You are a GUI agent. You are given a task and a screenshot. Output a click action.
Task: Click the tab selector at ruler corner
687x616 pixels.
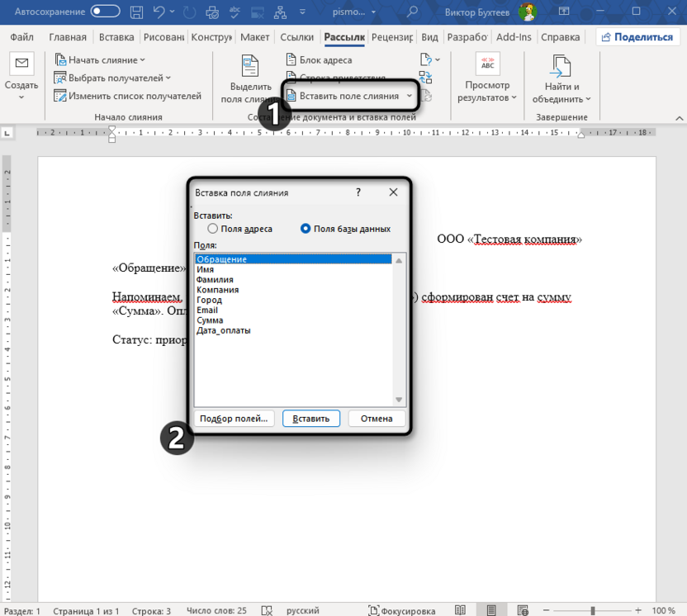[x=7, y=133]
